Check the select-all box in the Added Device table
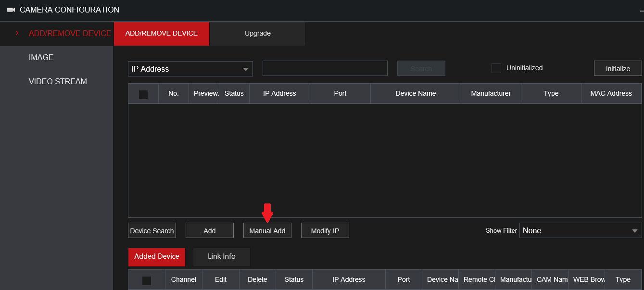This screenshot has height=290, width=644. coord(146,279)
